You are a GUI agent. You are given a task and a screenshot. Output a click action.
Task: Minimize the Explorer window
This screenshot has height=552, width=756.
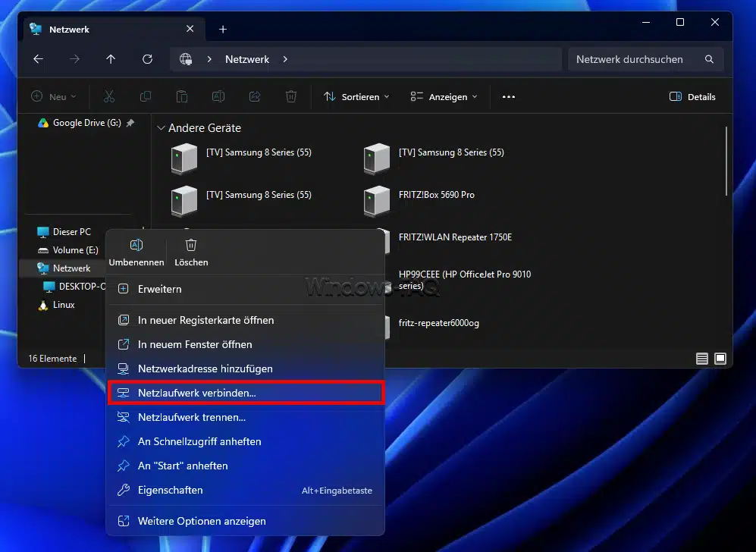[646, 22]
